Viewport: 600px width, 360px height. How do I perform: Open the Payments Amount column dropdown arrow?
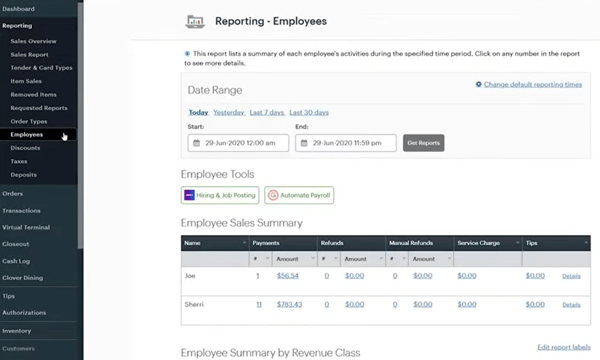(313, 259)
